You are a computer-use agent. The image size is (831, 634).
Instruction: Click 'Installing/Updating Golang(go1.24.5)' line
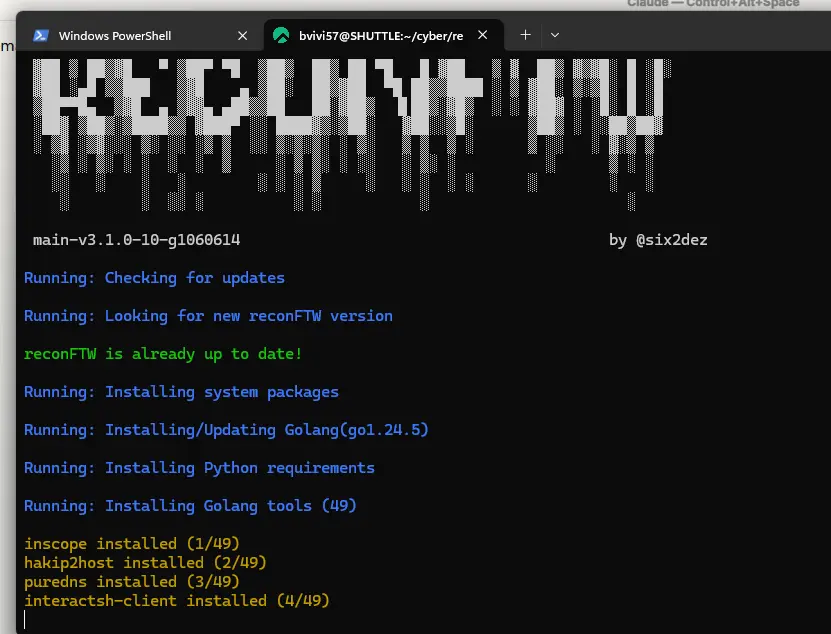[x=226, y=429]
